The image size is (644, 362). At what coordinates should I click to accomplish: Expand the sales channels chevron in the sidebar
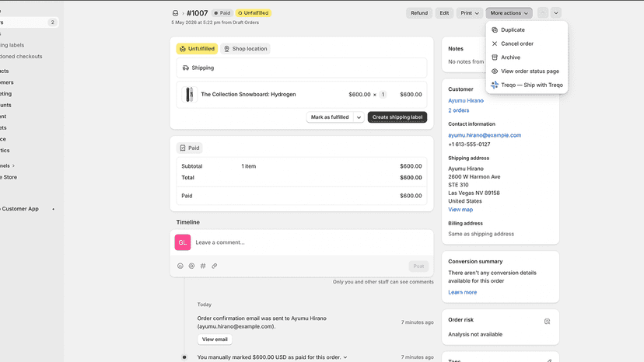(13, 165)
